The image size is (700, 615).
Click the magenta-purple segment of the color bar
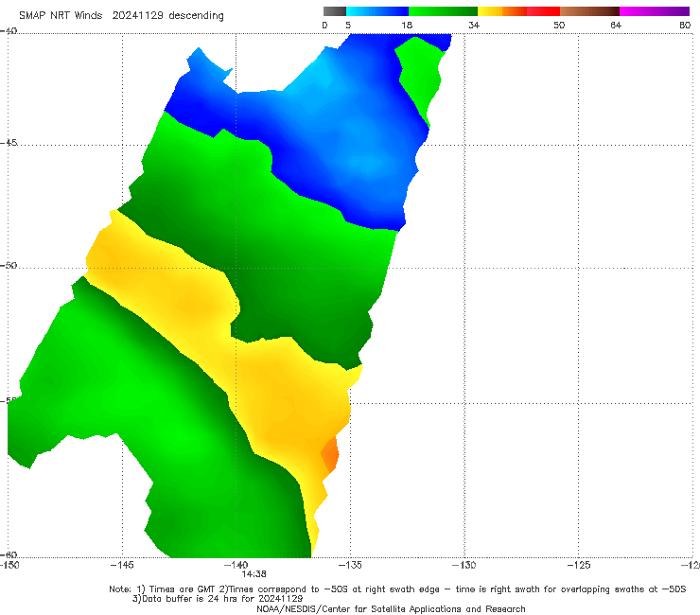click(x=655, y=11)
